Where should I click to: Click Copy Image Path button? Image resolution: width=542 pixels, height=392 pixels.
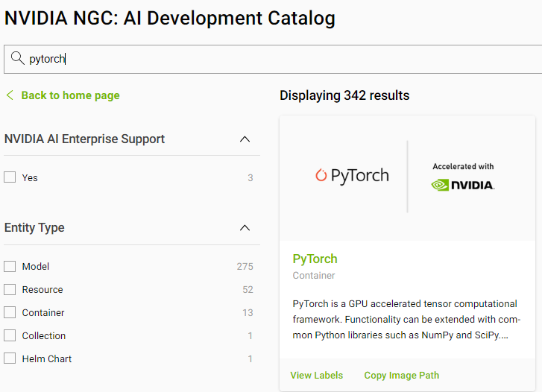click(402, 376)
